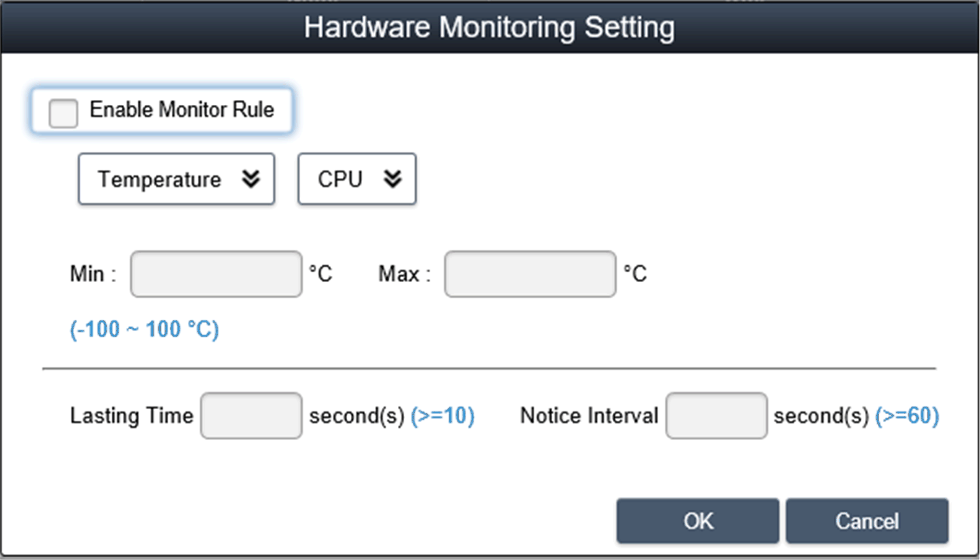Click the Hardware Monitoring Setting title bar
The image size is (980, 560).
pyautogui.click(x=489, y=27)
